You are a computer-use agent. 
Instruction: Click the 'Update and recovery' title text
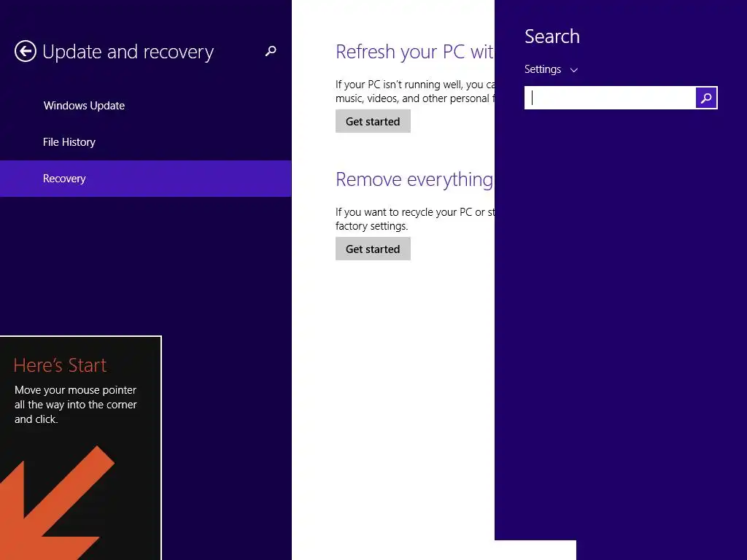[x=128, y=52]
